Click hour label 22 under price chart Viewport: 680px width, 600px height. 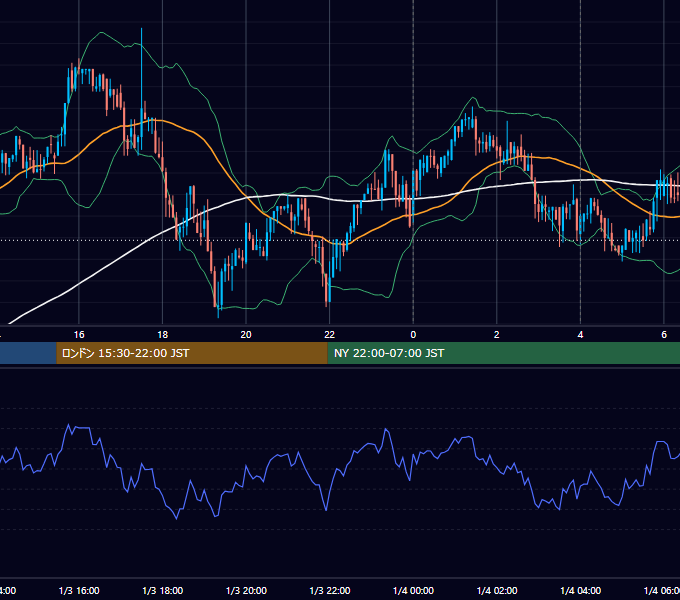[x=330, y=335]
